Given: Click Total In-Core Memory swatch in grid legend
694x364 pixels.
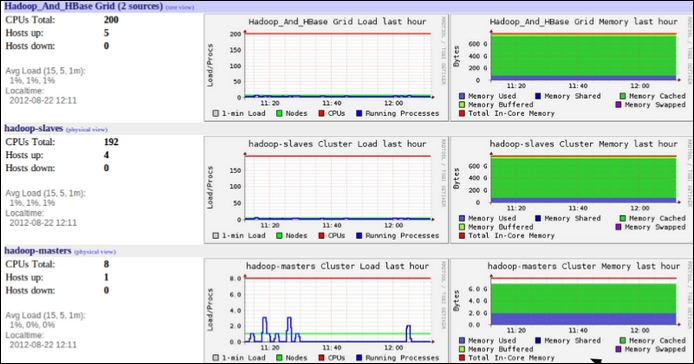Looking at the screenshot, I should [x=462, y=113].
